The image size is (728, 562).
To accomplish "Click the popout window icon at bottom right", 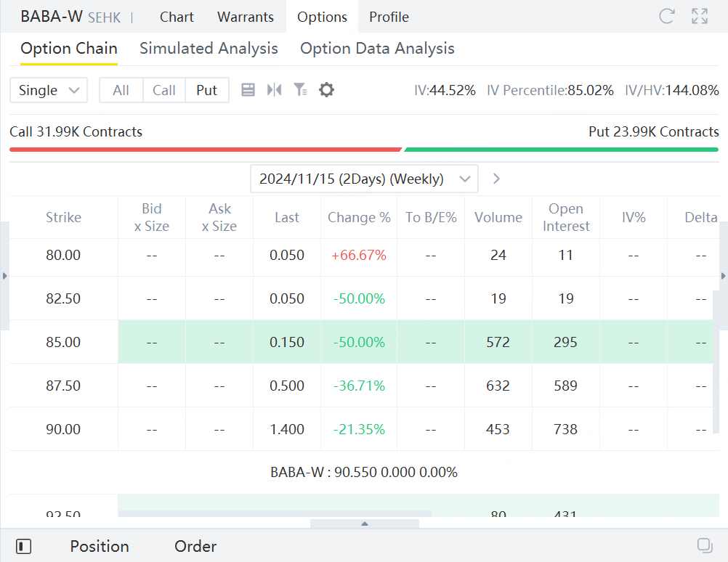I will [704, 545].
